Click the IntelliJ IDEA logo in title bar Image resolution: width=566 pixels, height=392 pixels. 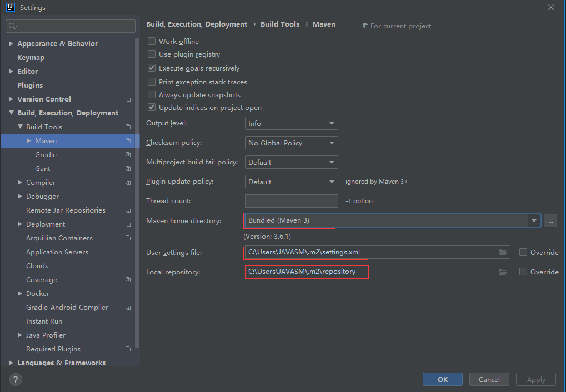11,7
